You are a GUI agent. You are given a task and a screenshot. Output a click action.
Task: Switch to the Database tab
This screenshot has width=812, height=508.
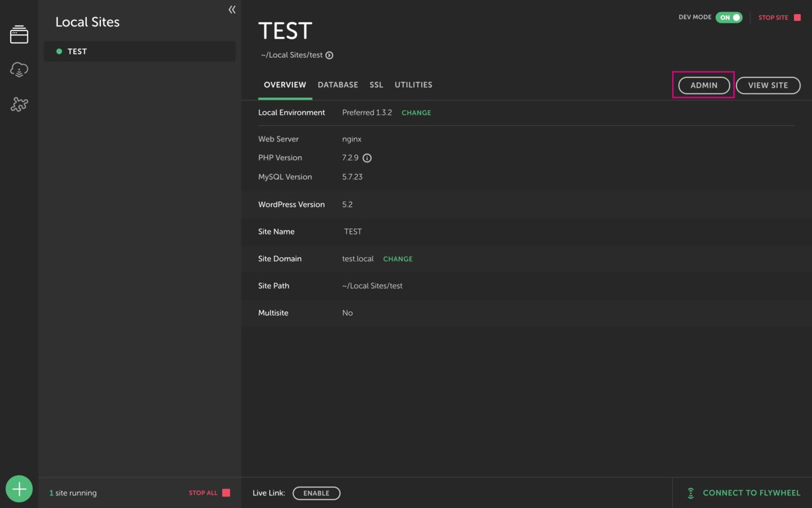[x=337, y=85]
